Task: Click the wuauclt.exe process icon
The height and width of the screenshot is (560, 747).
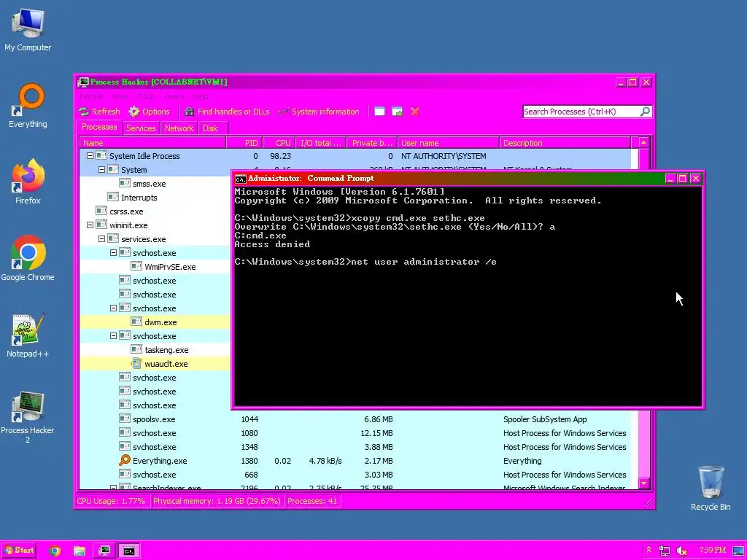Action: (136, 363)
